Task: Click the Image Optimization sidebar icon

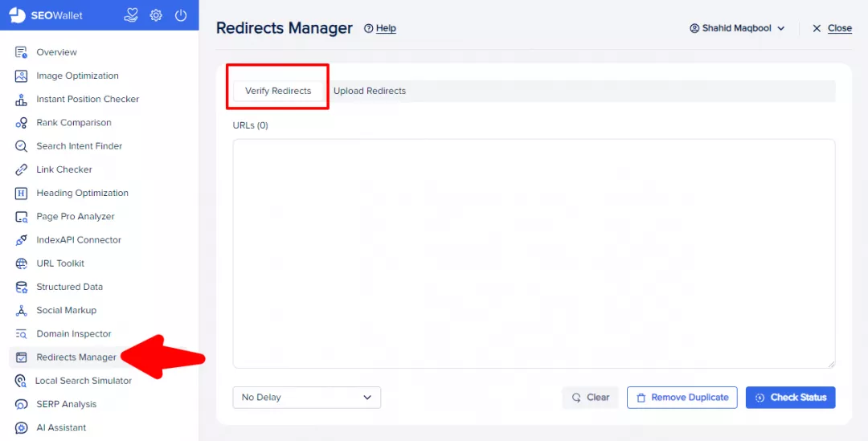Action: click(x=21, y=76)
